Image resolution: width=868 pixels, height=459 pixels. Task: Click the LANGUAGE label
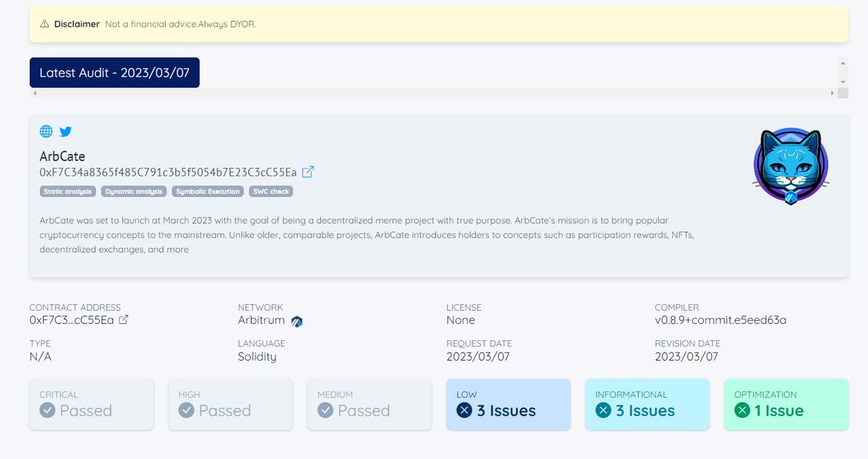262,343
